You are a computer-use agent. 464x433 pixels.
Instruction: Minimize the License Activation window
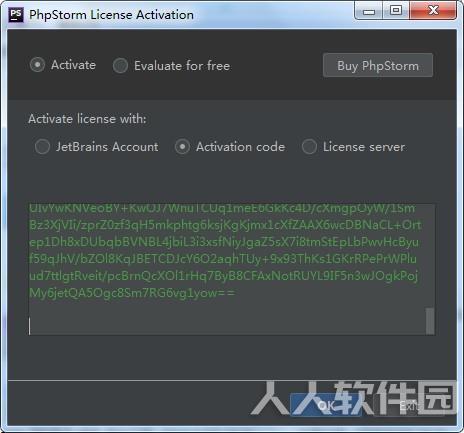pos(369,11)
